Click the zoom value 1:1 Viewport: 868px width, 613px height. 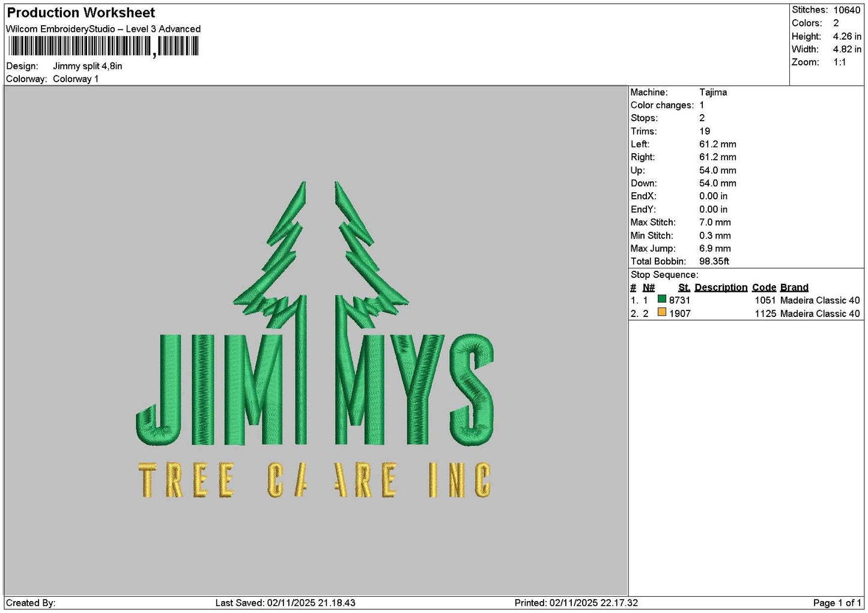pyautogui.click(x=839, y=62)
